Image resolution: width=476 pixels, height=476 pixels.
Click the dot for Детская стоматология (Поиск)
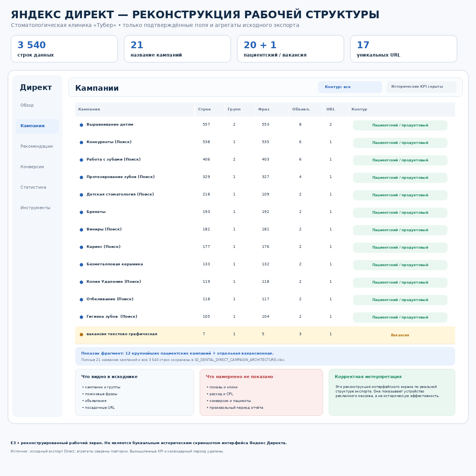click(x=81, y=195)
